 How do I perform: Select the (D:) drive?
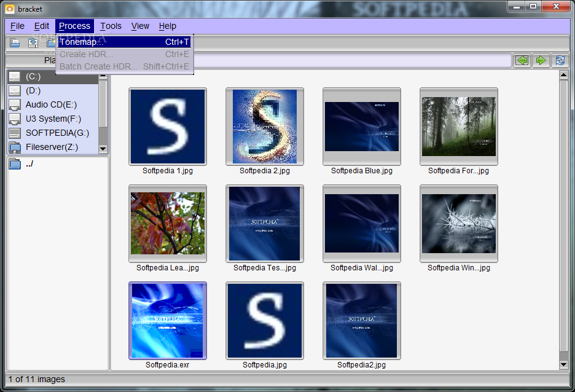(53, 90)
